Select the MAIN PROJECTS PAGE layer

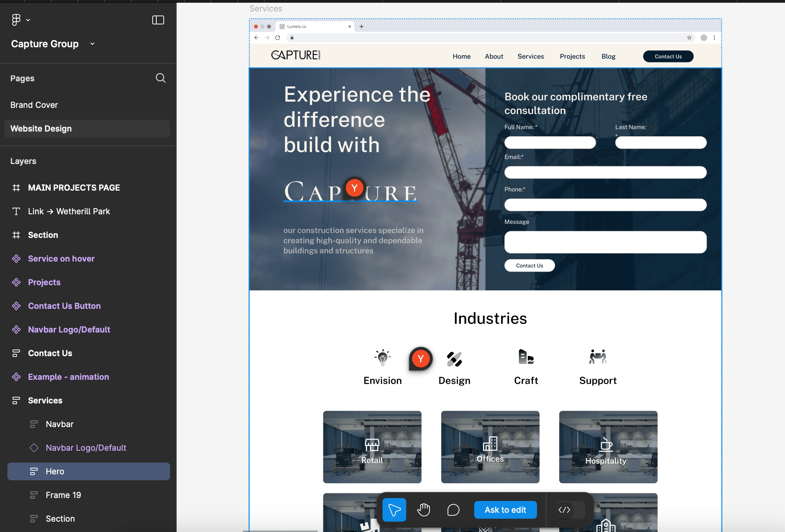point(74,188)
